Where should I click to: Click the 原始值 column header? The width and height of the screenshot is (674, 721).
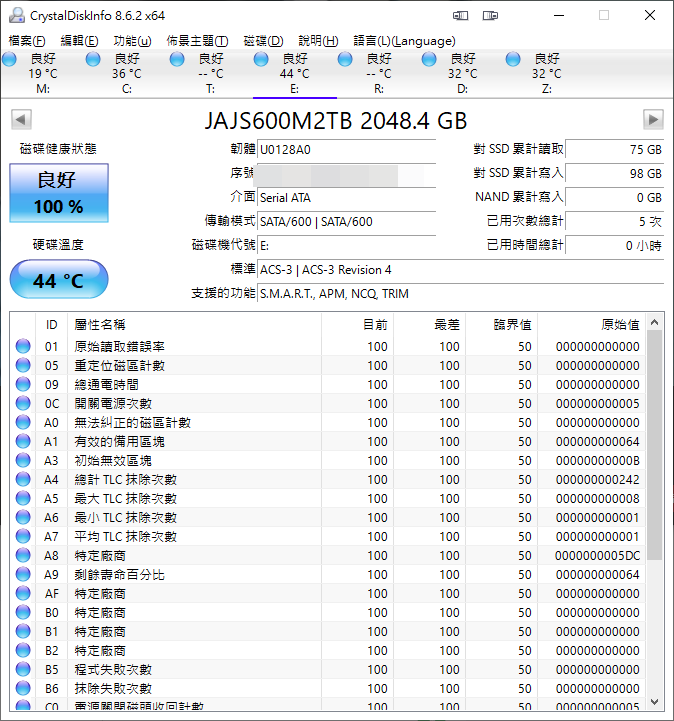[592, 325]
